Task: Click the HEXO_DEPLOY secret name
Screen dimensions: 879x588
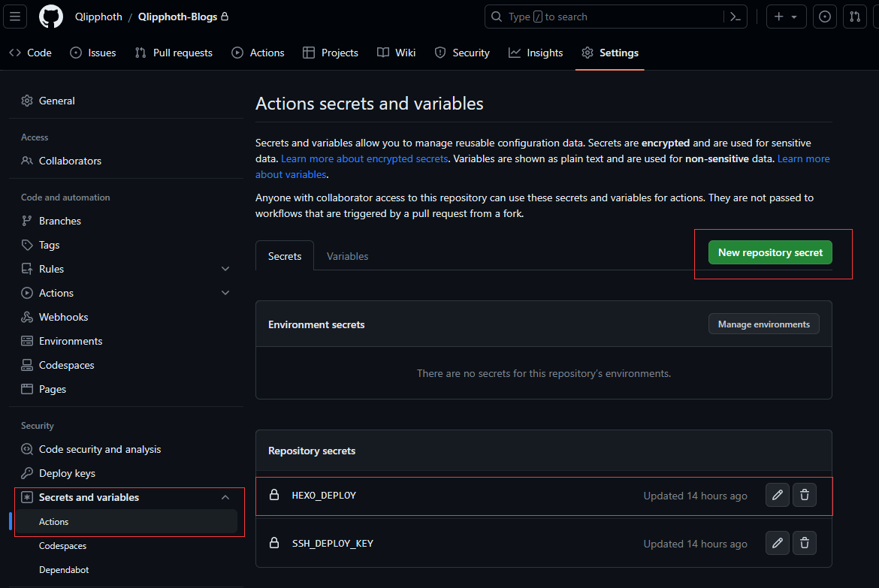Action: point(324,496)
